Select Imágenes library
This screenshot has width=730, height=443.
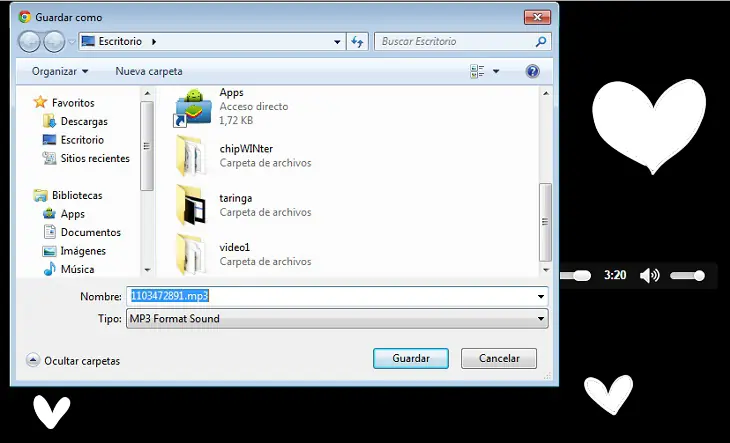[83, 251]
